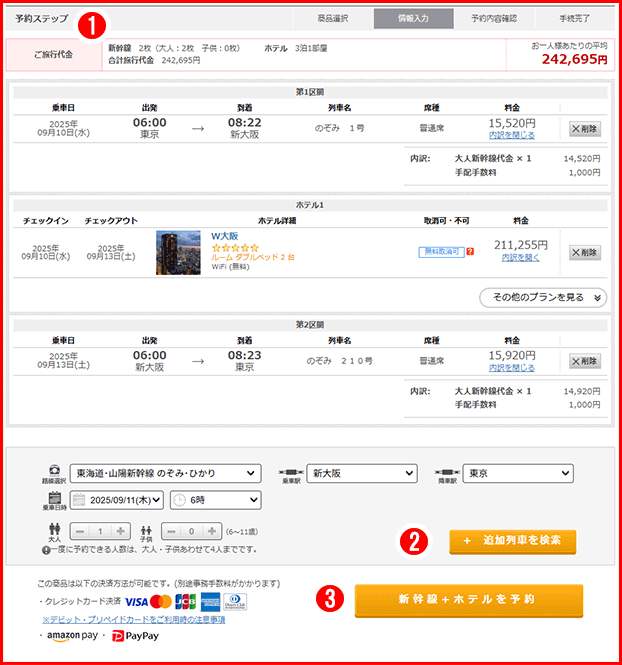Click 新幹線＋ホテルを予約 button
Screen dimensions: 622x665
[x=468, y=600]
